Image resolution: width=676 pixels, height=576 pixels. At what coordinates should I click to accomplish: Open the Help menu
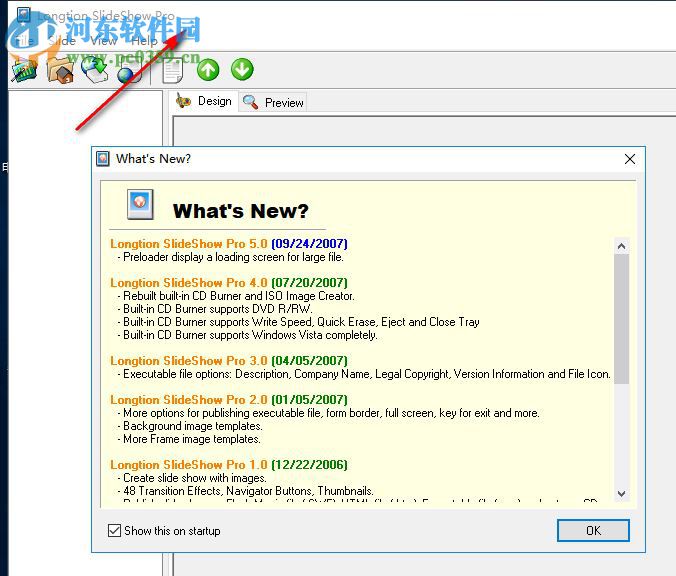pos(144,41)
